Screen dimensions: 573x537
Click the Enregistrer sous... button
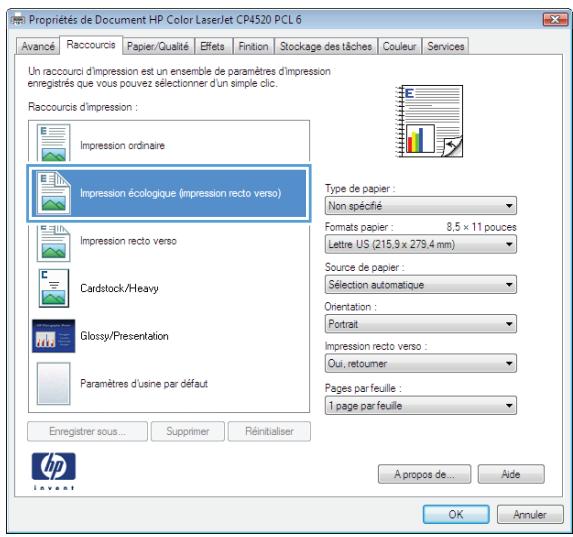87,431
